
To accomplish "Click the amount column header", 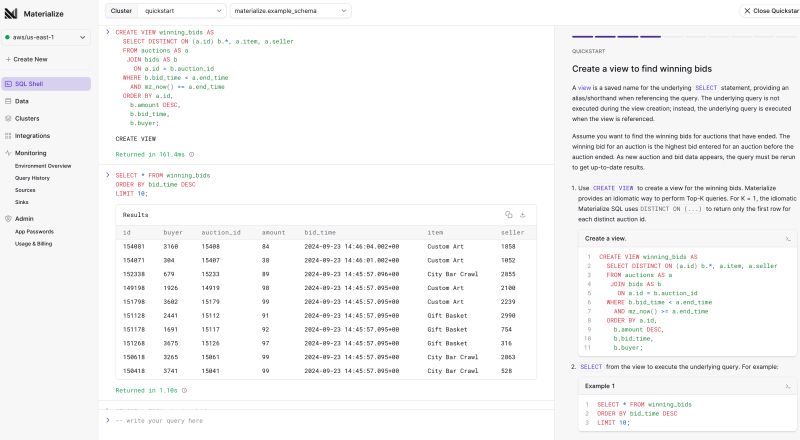I will click(273, 232).
